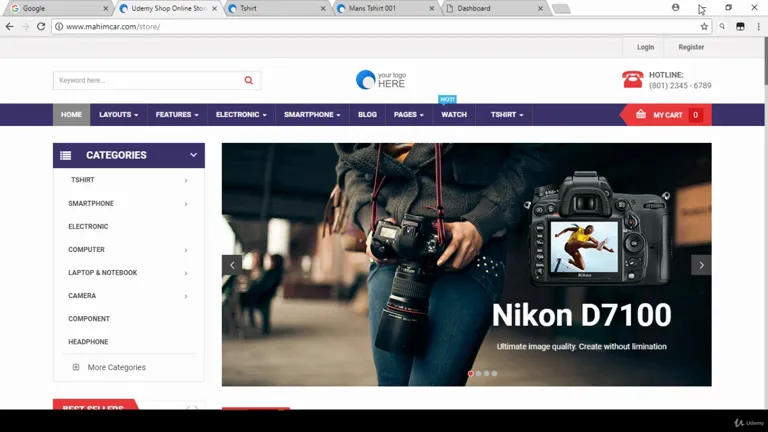Collapse Categories panel with chevron

click(193, 155)
